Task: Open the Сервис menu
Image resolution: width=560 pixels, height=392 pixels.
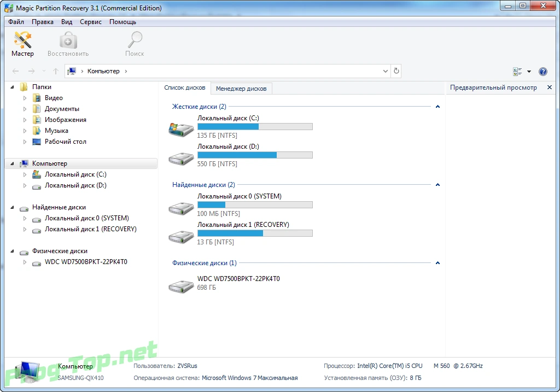Action: 91,22
